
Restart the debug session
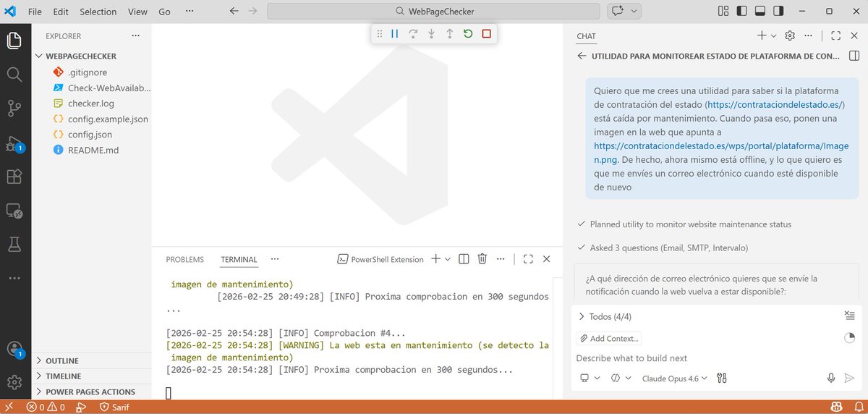468,33
